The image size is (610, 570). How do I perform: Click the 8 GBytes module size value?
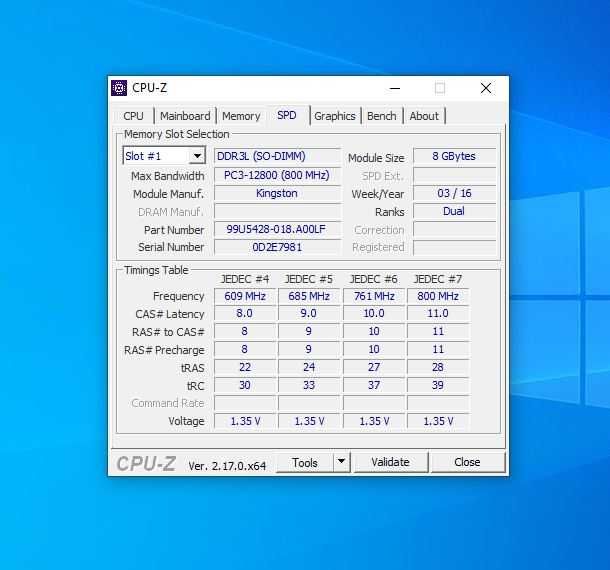coord(454,156)
